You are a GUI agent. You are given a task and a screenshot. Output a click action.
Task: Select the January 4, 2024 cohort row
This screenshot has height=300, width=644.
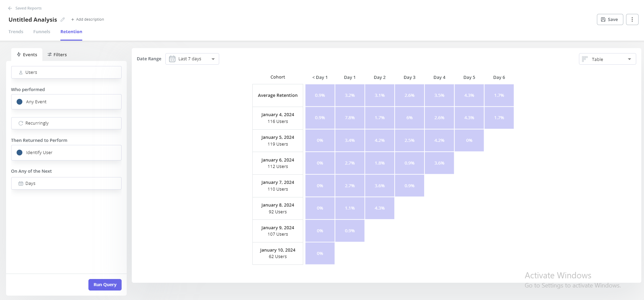click(278, 118)
